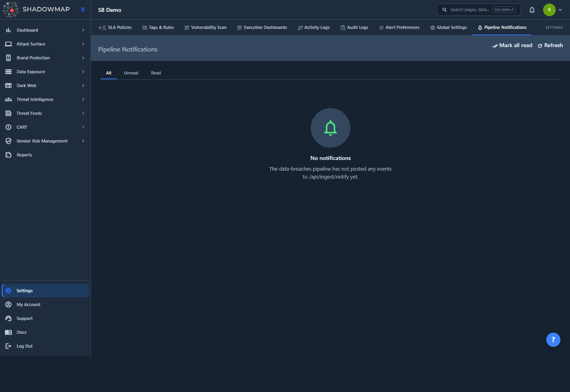Screen dimensions: 570x392
Task: Click the Refresh button label
Action: click(553, 46)
